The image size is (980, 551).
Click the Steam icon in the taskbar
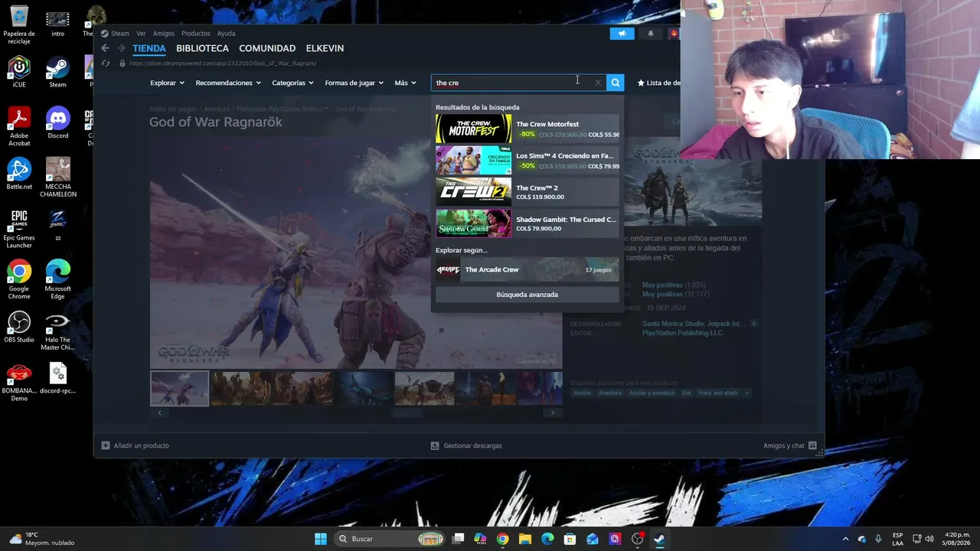coord(659,539)
